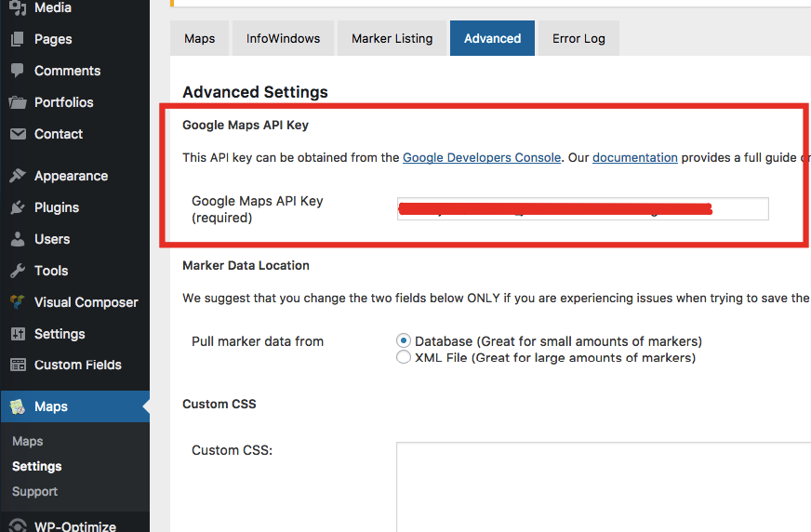Select XML File marker data option
This screenshot has width=811, height=532.
(404, 357)
